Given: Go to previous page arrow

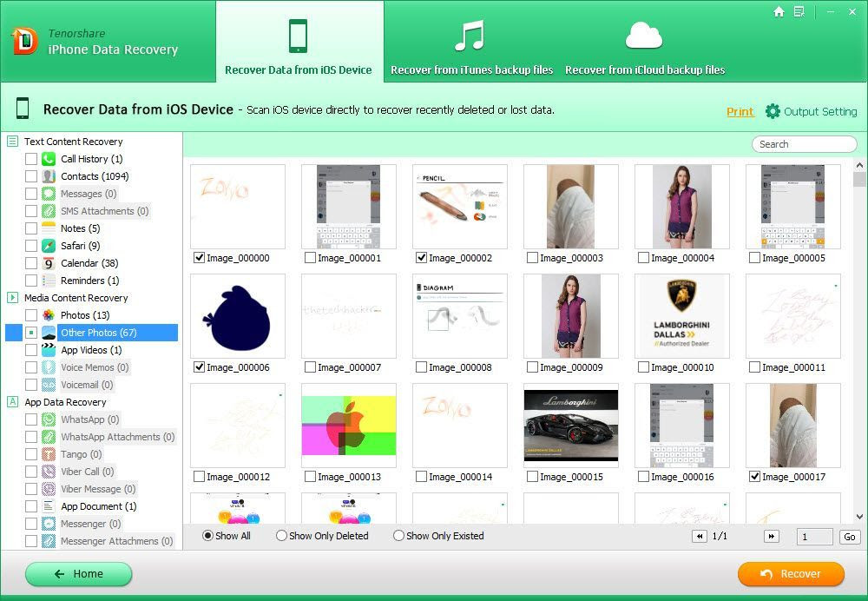Looking at the screenshot, I should click(x=700, y=536).
